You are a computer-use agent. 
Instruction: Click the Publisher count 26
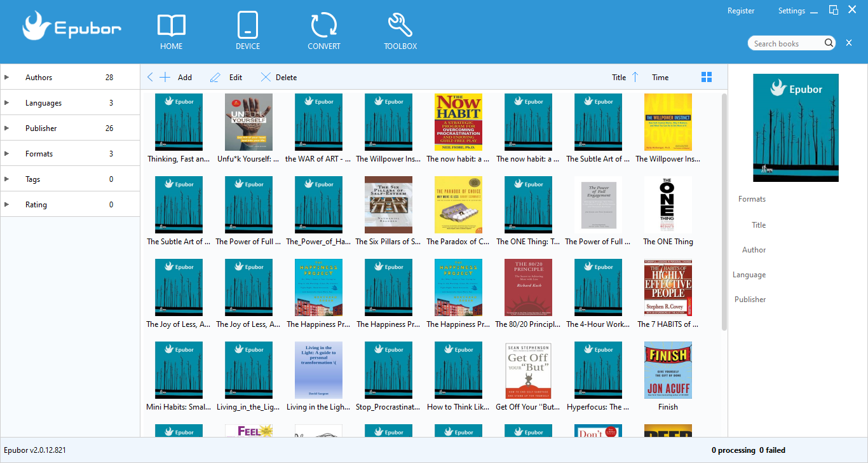pos(109,128)
